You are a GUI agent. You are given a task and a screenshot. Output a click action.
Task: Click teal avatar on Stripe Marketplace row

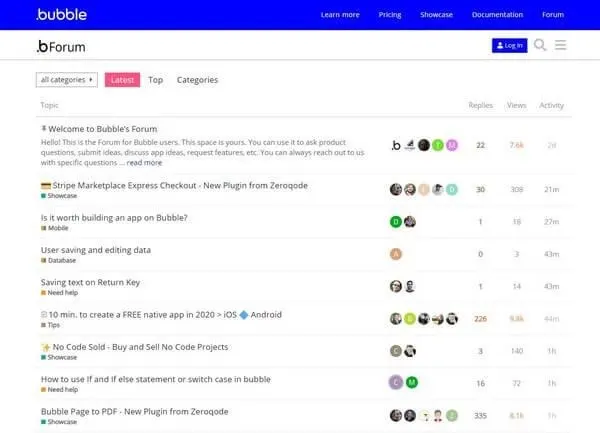point(452,189)
